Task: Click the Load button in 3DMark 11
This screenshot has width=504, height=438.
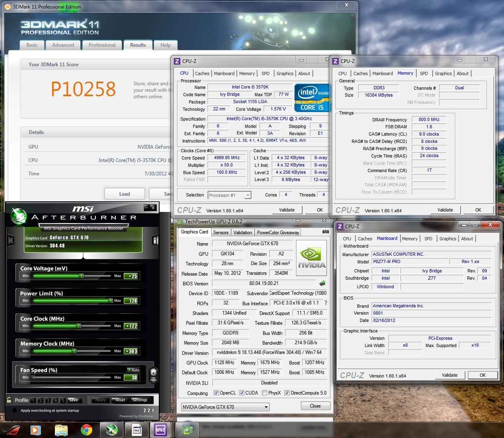Action: 125,194
